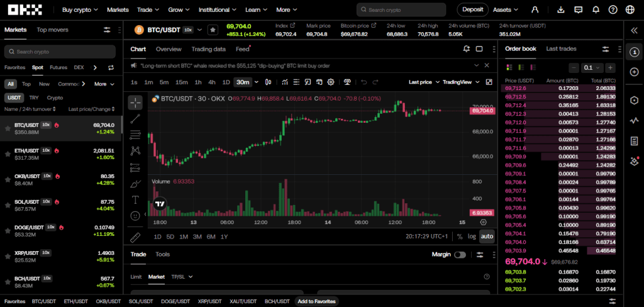Open the Buy crypto dropdown menu
The image size is (644, 307).
click(80, 9)
